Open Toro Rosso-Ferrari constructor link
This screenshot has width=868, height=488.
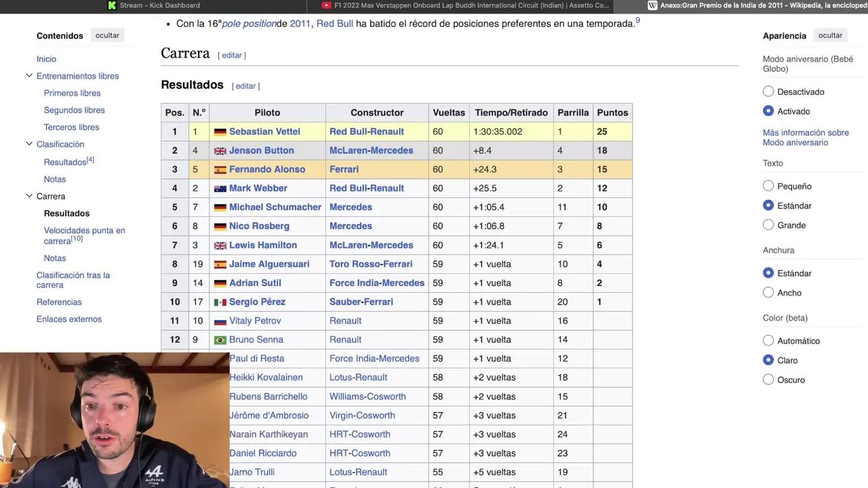tap(371, 264)
